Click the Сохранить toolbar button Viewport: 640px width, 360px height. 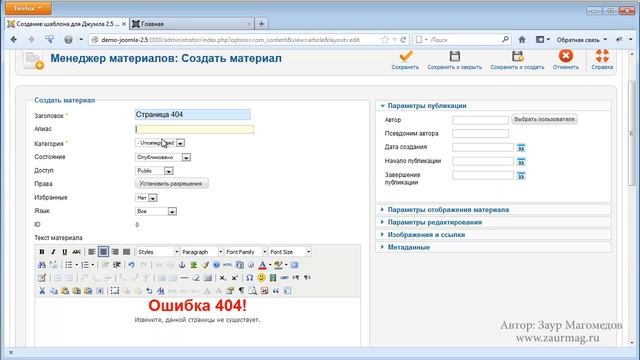tap(405, 60)
